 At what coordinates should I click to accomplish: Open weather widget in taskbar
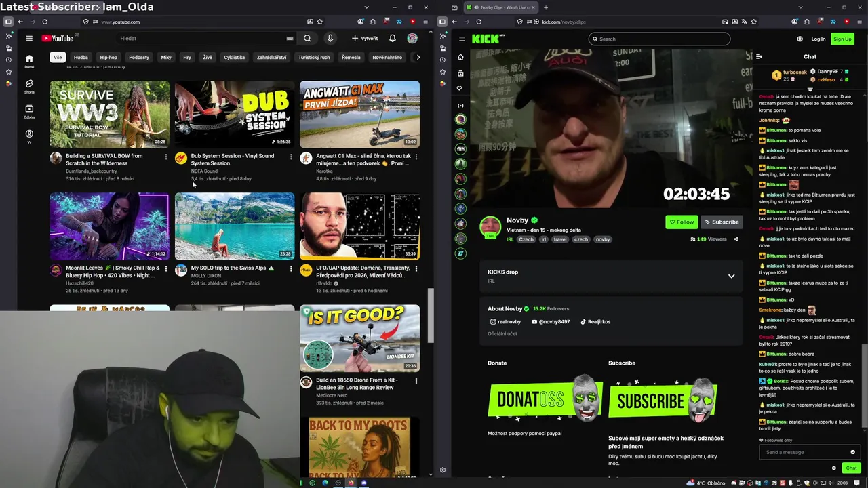(x=707, y=483)
